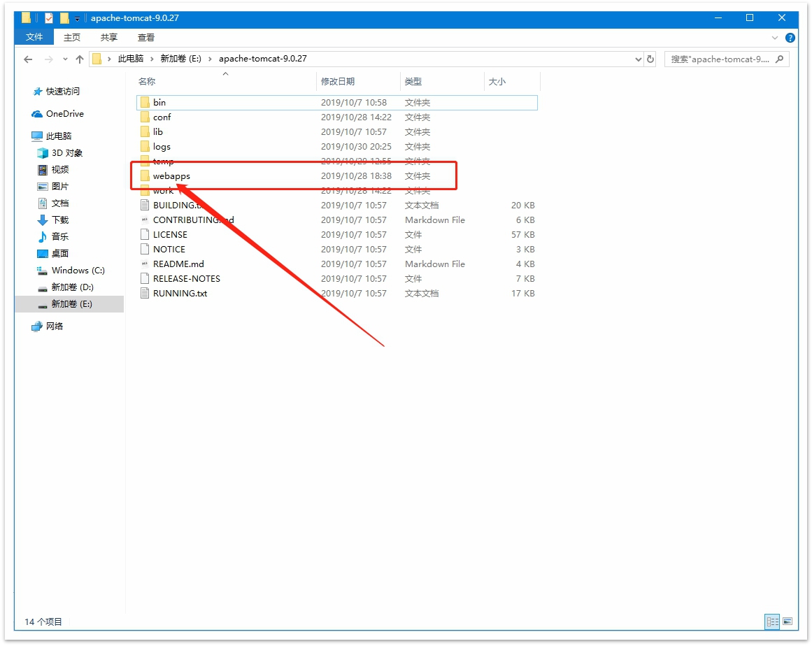This screenshot has height=646, width=812.
Task: Expand breadcrumb arrow after 此电脑
Action: 152,59
